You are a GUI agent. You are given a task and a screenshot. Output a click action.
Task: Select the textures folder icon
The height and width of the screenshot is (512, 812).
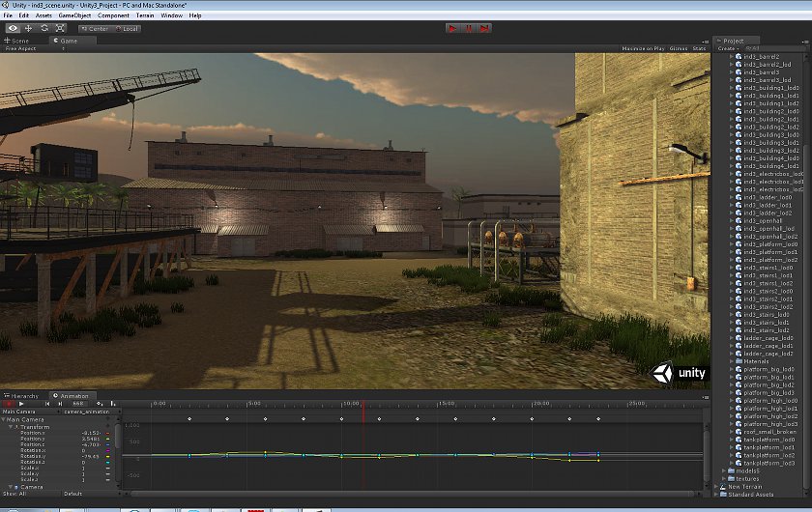pyautogui.click(x=731, y=479)
